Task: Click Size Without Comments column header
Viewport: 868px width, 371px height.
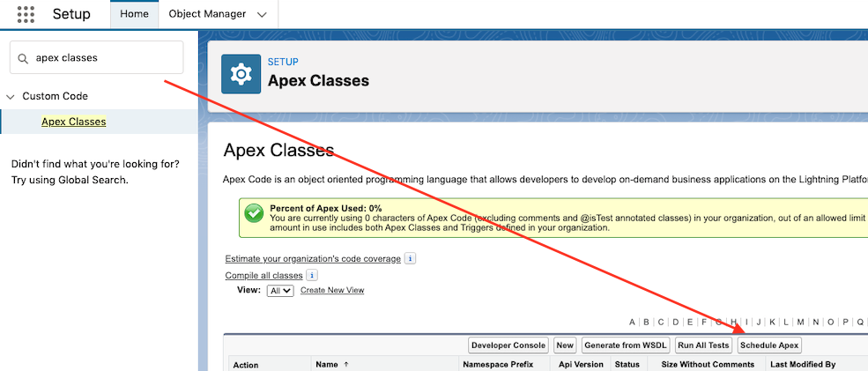Action: coord(708,364)
